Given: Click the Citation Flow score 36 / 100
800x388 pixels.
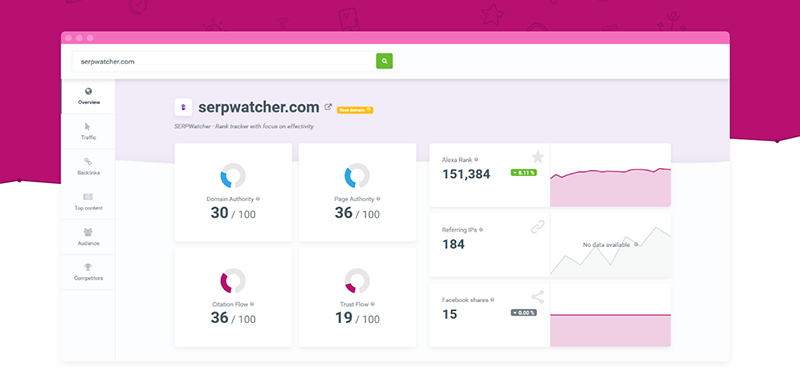Looking at the screenshot, I should point(233,318).
